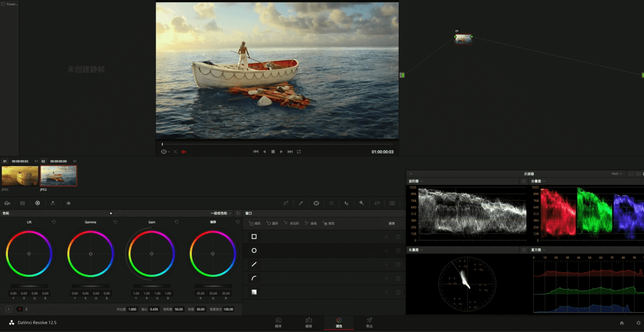Open the Sizing palette icon
Image resolution: width=644 pixels, height=332 pixels.
[377, 203]
